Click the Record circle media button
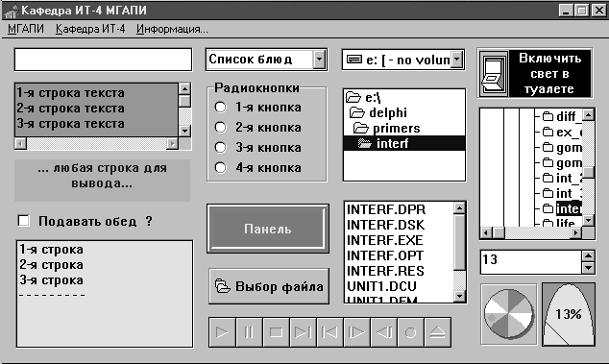Viewport: 609px width, 364px height. click(x=410, y=332)
